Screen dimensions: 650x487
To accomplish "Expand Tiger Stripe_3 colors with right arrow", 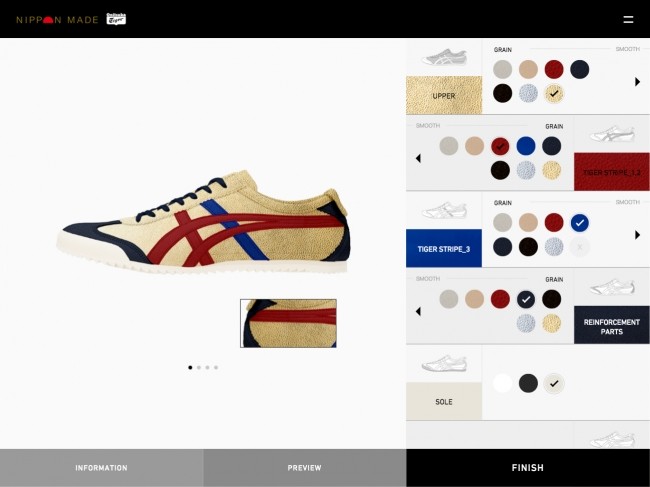I will pyautogui.click(x=637, y=235).
